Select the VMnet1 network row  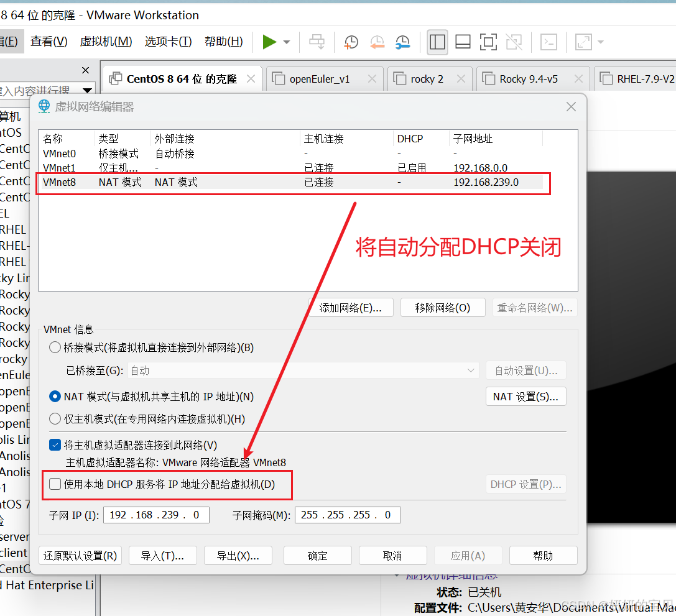tap(292, 168)
